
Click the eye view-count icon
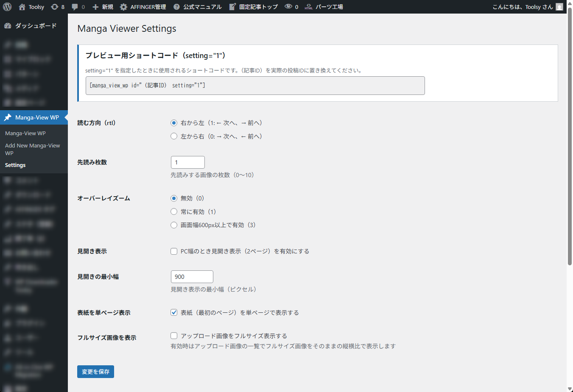click(x=288, y=7)
